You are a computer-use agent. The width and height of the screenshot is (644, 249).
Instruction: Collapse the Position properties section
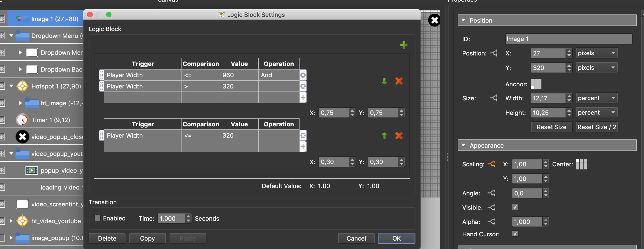coord(463,20)
